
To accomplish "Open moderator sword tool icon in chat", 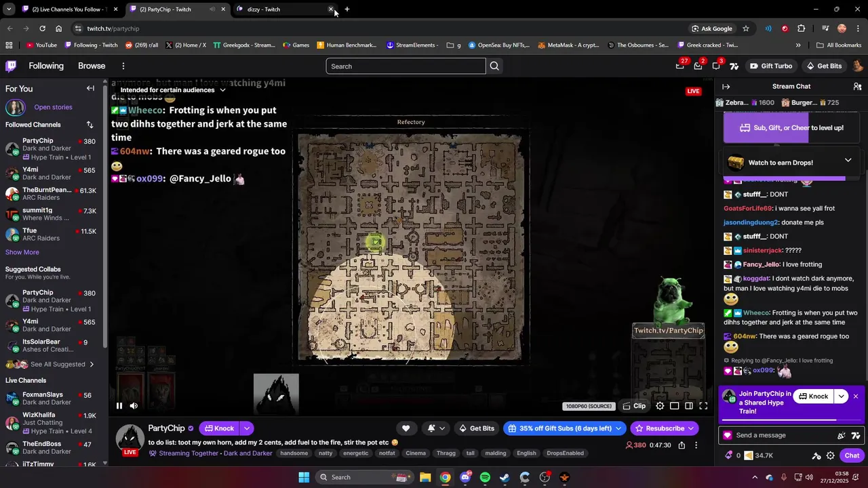I will (816, 455).
